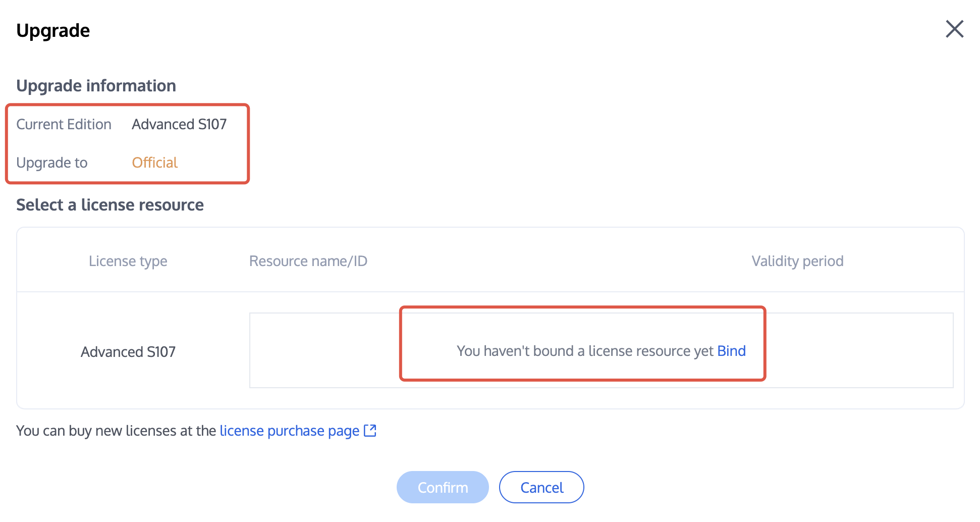The image size is (980, 522).
Task: Click the "You can buy new licenses" text
Action: coord(116,431)
